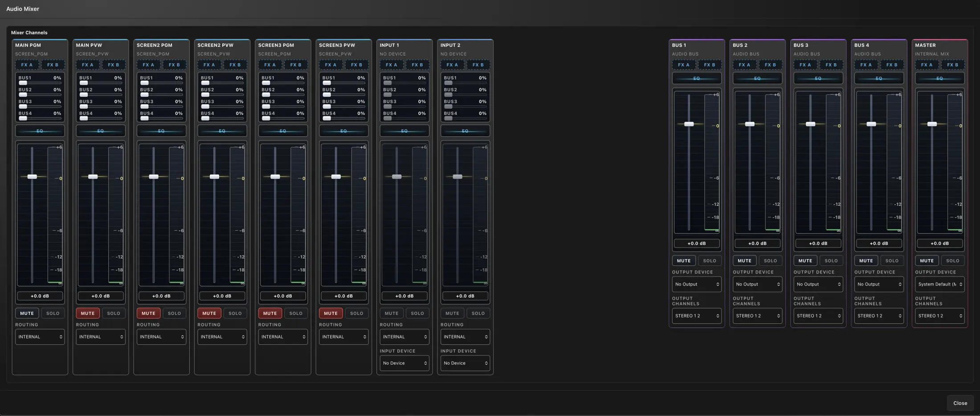The width and height of the screenshot is (980, 416).
Task: Solo the INPUT 2 channel
Action: click(478, 313)
